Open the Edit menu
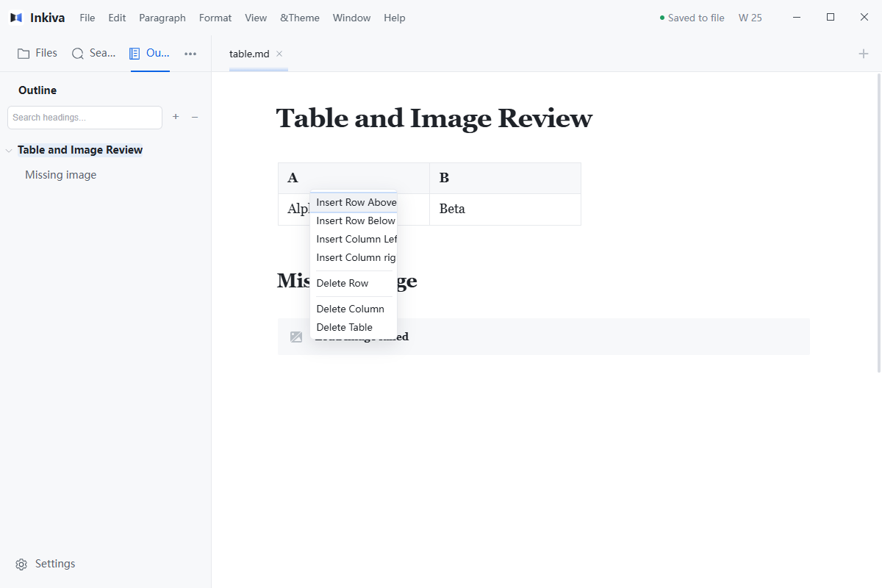 117,18
